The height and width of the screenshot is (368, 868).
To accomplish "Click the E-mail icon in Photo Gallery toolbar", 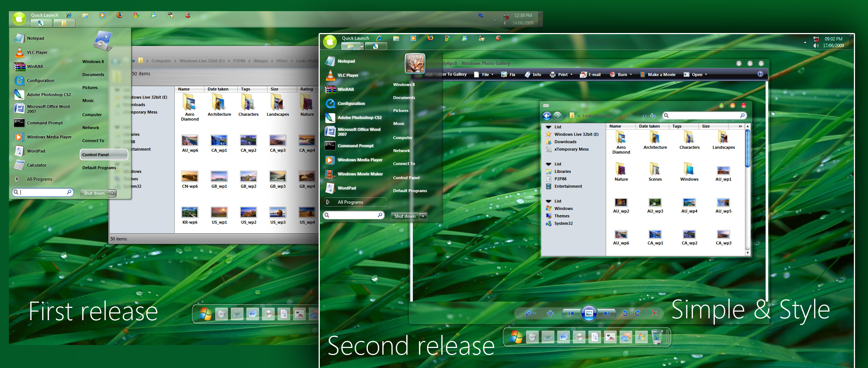I will [591, 74].
